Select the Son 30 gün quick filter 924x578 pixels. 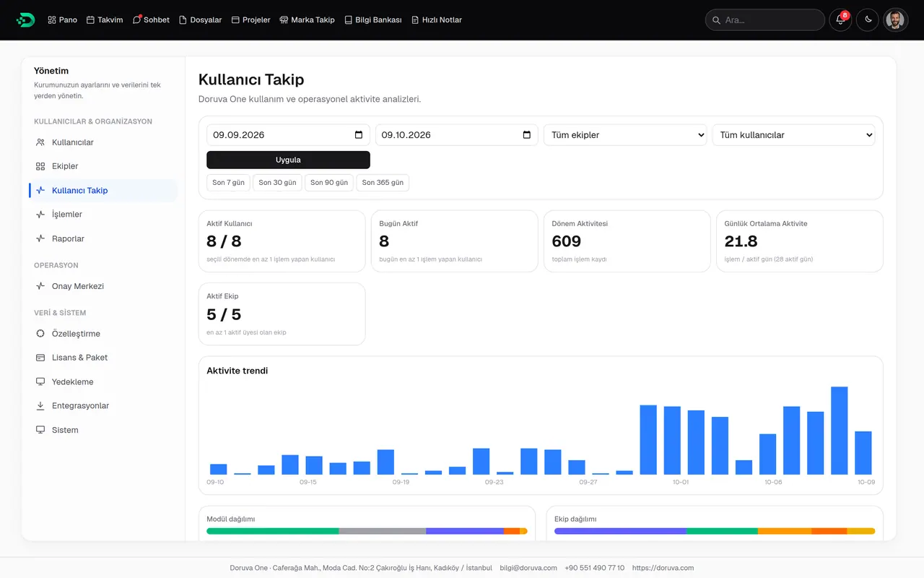[277, 183]
